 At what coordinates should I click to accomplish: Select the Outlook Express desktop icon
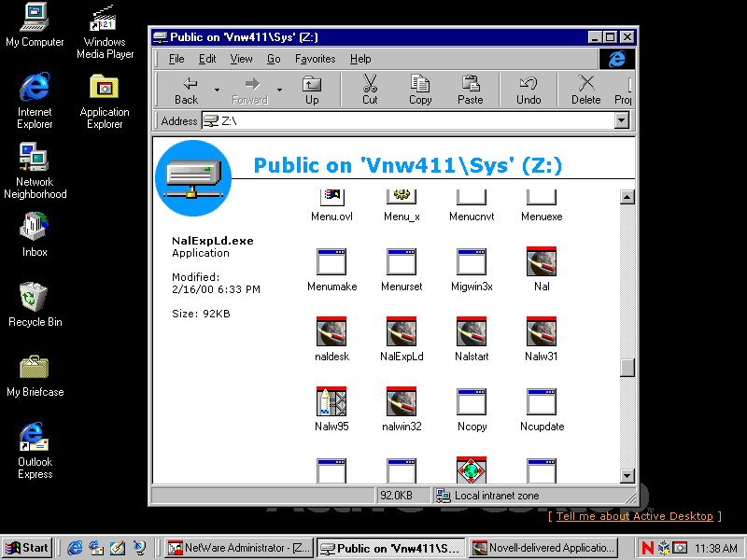(x=35, y=451)
